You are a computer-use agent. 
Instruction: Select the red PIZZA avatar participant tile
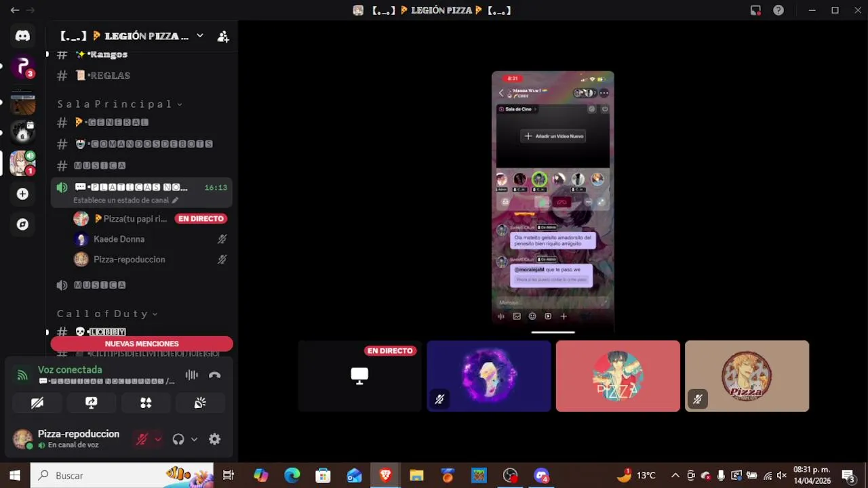coord(618,376)
